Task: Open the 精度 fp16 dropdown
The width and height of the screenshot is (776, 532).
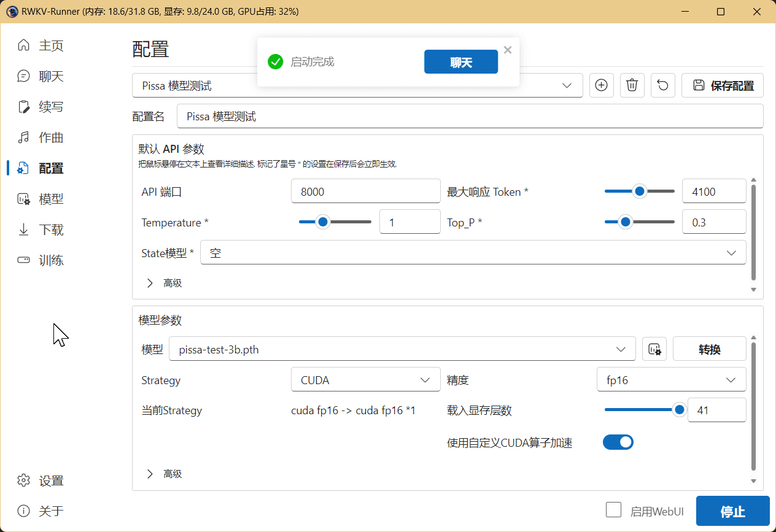Action: pyautogui.click(x=671, y=380)
